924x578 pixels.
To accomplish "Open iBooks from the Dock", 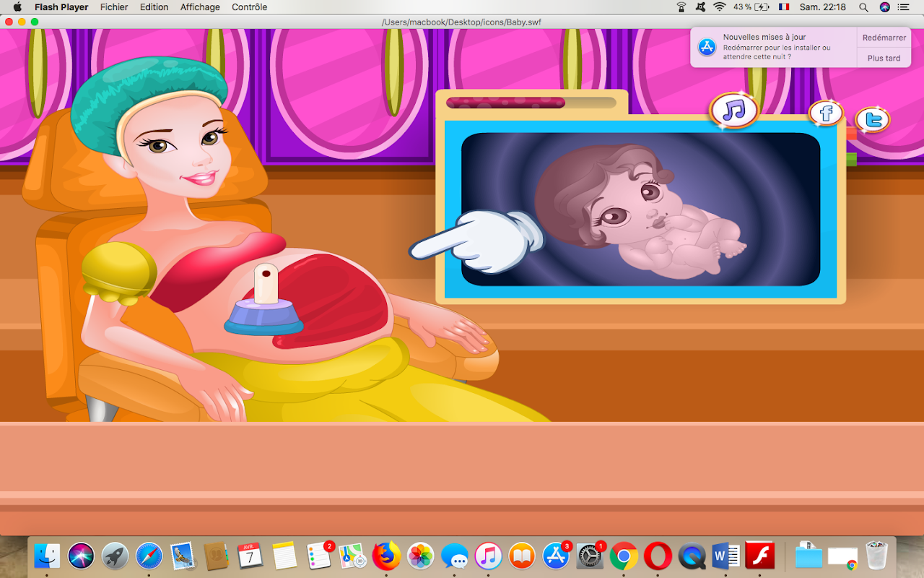I will tap(522, 556).
